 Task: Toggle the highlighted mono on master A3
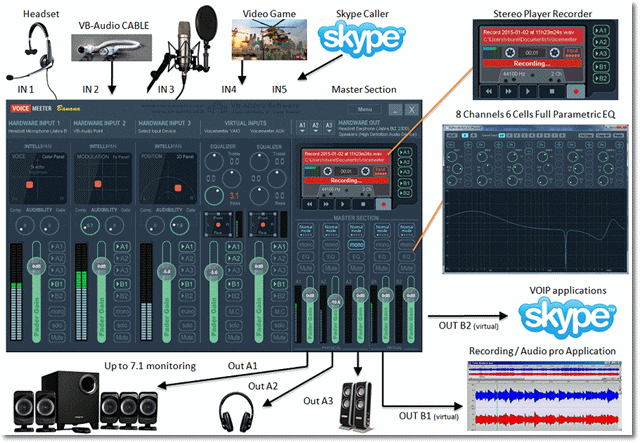tap(356, 245)
